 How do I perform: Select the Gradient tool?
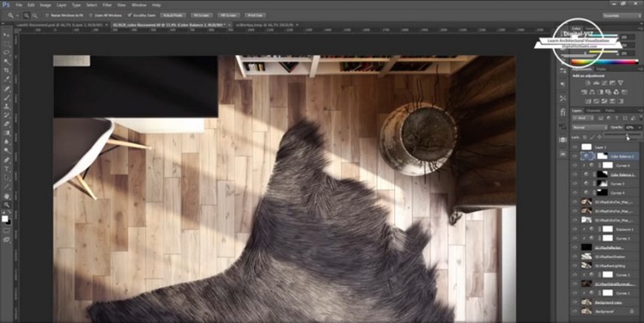pyautogui.click(x=7, y=133)
